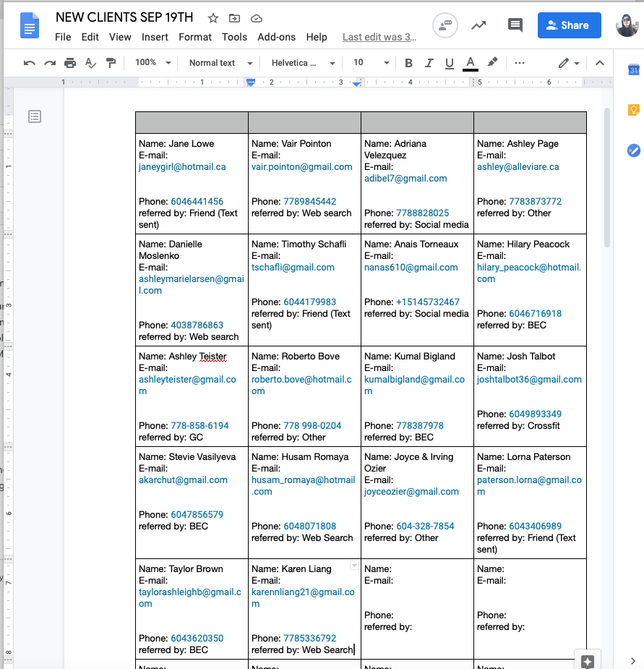The width and height of the screenshot is (644, 669).
Task: Click the Undo arrow icon
Action: coord(30,63)
